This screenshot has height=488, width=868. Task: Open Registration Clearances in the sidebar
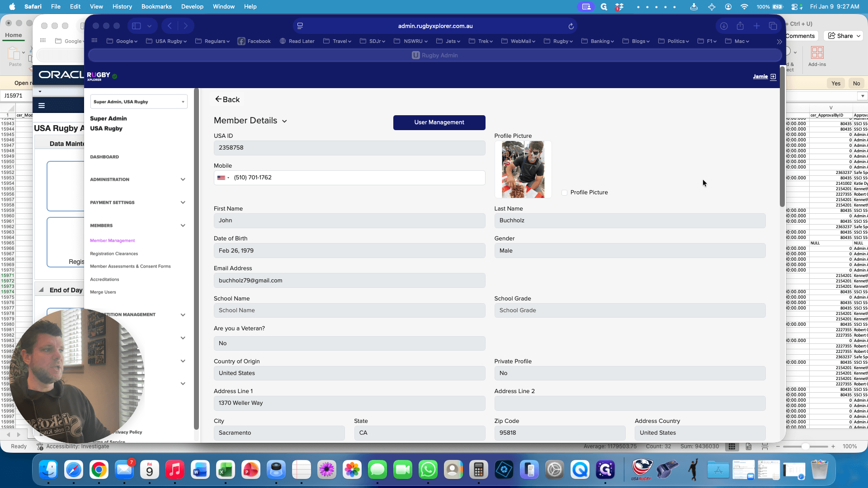(x=114, y=254)
